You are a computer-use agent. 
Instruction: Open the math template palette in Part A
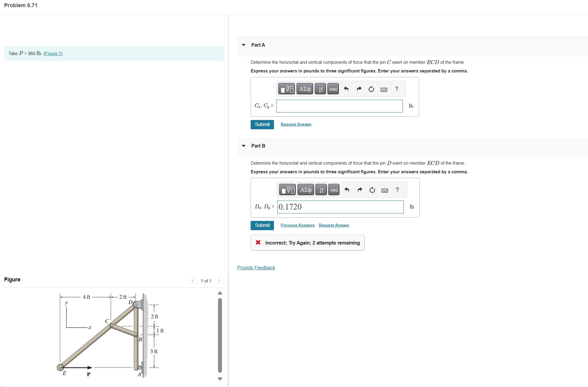(287, 89)
